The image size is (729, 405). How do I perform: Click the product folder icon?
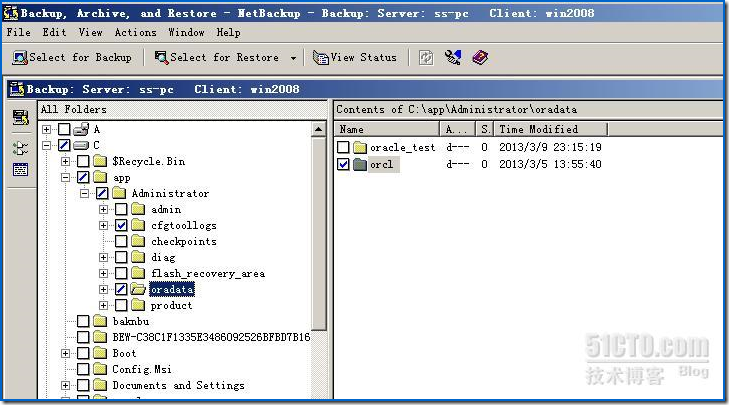coord(138,305)
